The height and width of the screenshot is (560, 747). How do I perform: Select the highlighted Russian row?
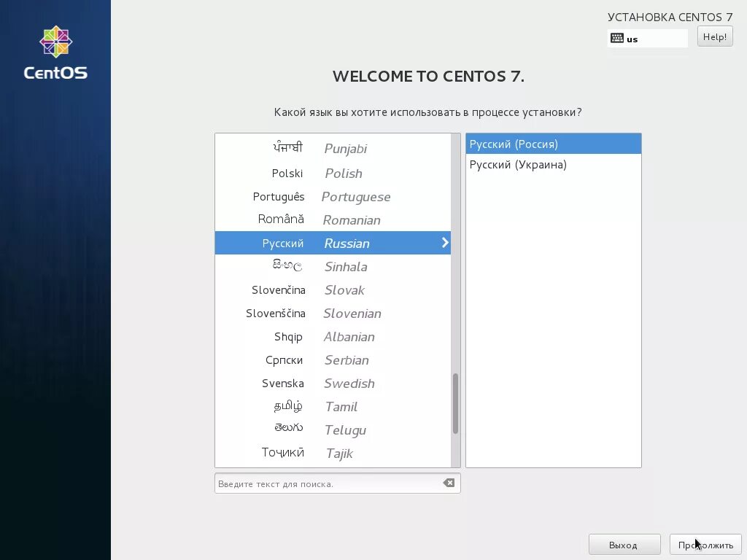coord(333,243)
